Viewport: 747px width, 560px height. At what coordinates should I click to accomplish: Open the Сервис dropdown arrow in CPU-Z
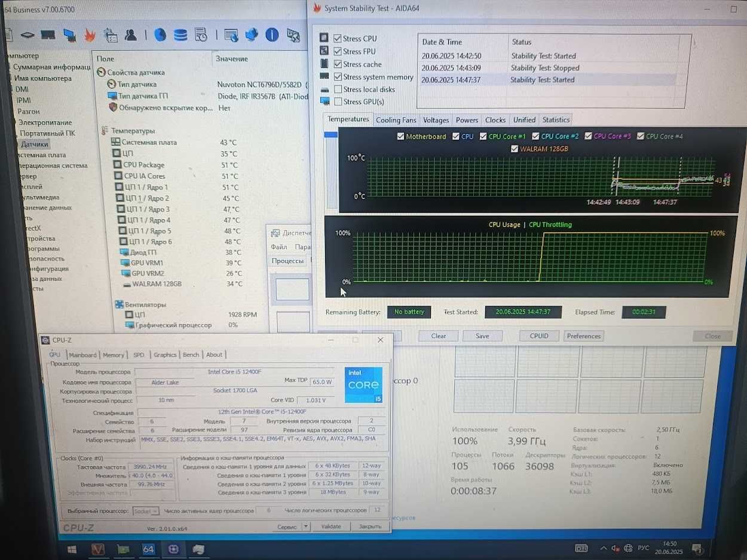305,527
